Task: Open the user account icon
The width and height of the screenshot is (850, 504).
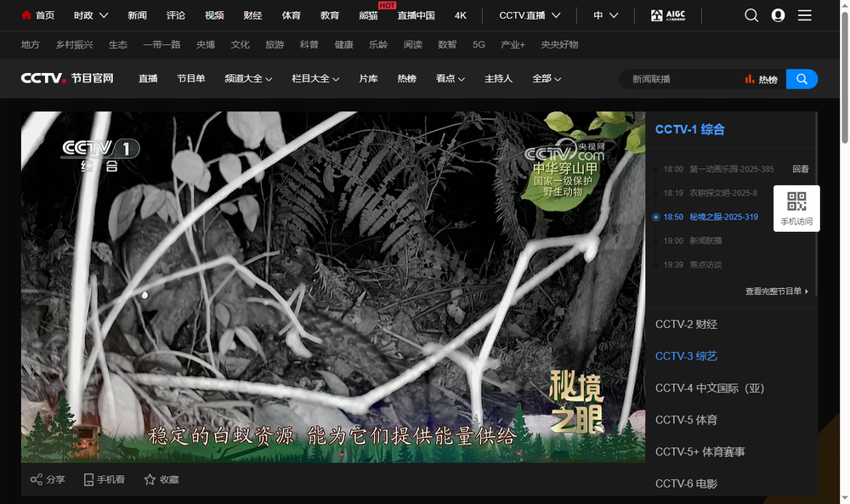Action: point(777,14)
